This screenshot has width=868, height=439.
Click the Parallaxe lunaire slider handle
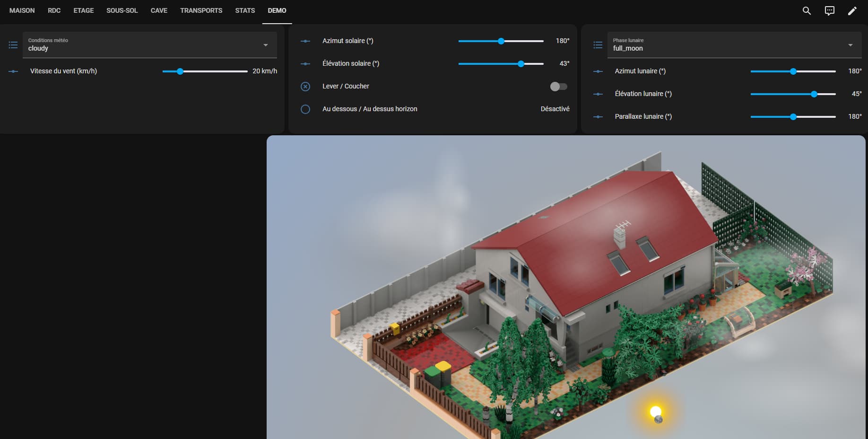[793, 116]
